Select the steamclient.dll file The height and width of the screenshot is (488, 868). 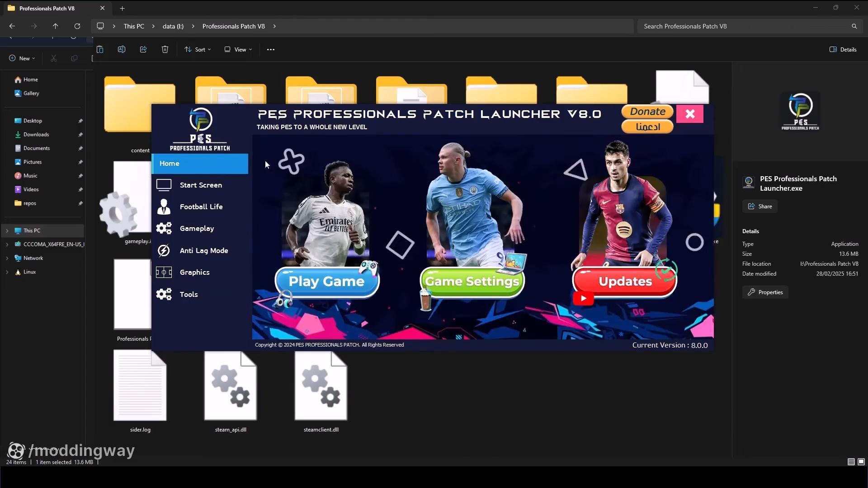(x=321, y=391)
